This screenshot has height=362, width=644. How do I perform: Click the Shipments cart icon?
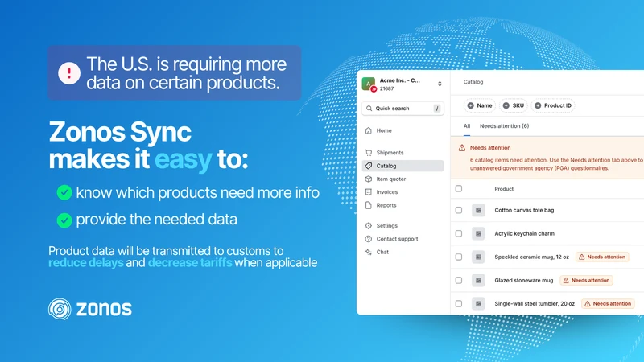pyautogui.click(x=369, y=153)
